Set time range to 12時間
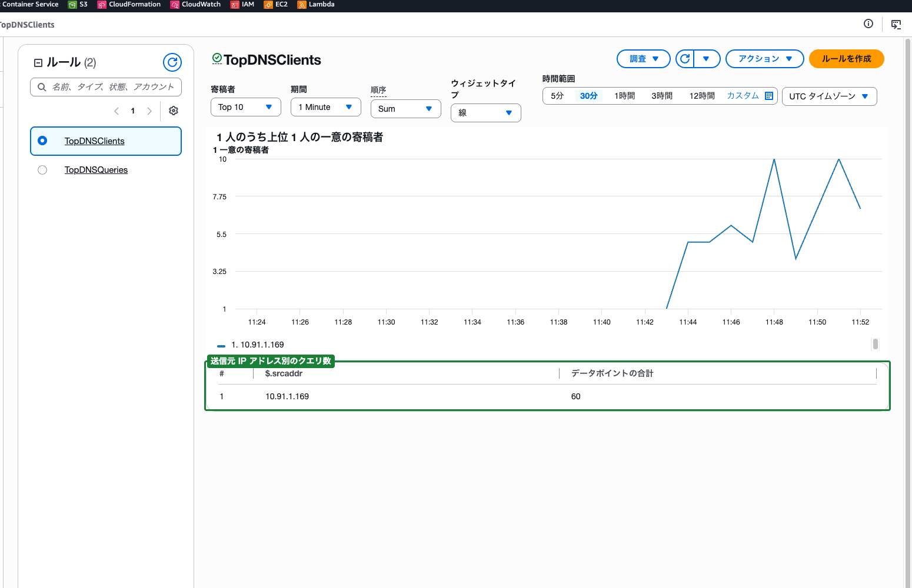 [x=702, y=96]
